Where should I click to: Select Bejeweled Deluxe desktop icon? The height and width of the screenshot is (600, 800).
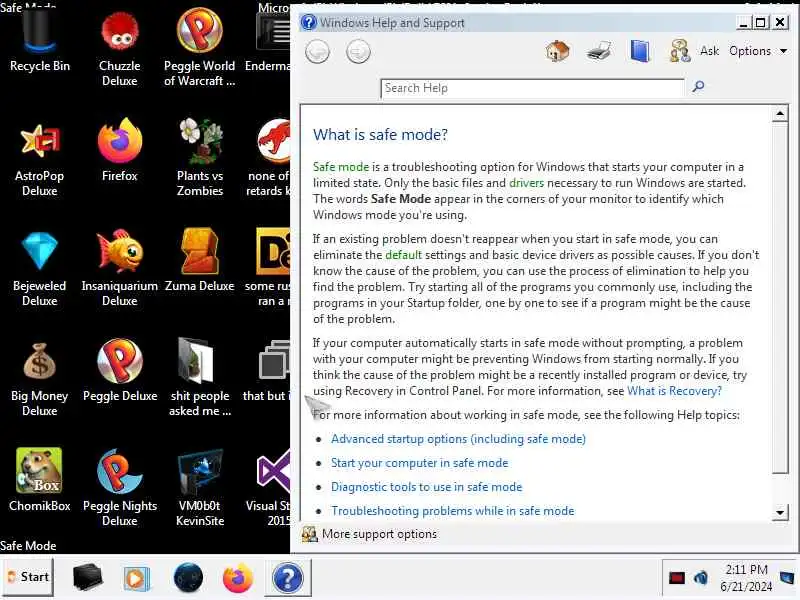point(39,269)
